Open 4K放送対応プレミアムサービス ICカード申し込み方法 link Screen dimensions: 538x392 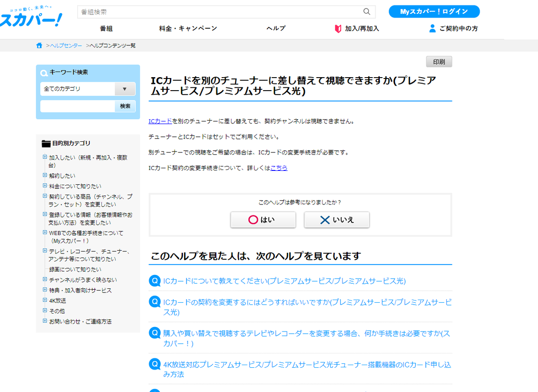point(308,370)
